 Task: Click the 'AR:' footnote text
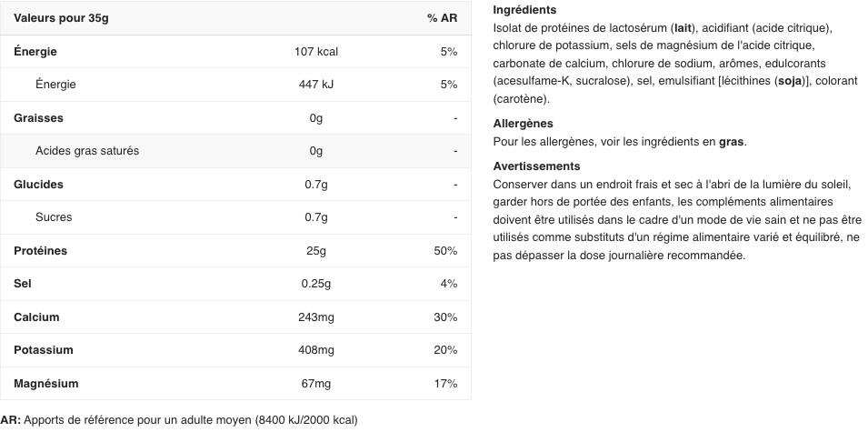coord(11,420)
